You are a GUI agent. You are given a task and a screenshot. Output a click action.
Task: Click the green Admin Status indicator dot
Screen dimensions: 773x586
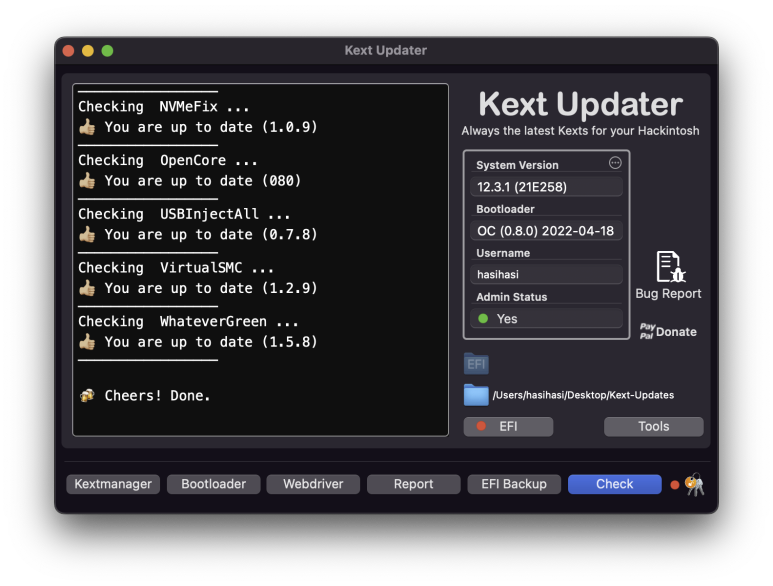pos(483,318)
